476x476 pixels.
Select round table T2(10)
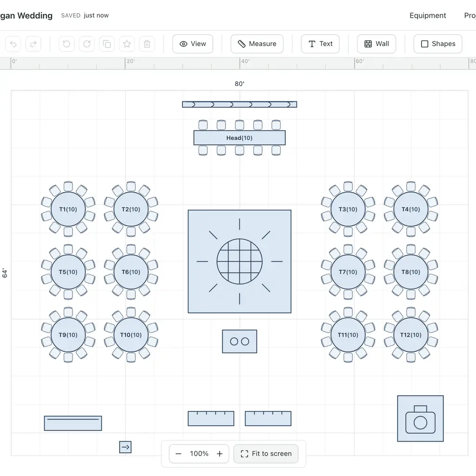[131, 209]
